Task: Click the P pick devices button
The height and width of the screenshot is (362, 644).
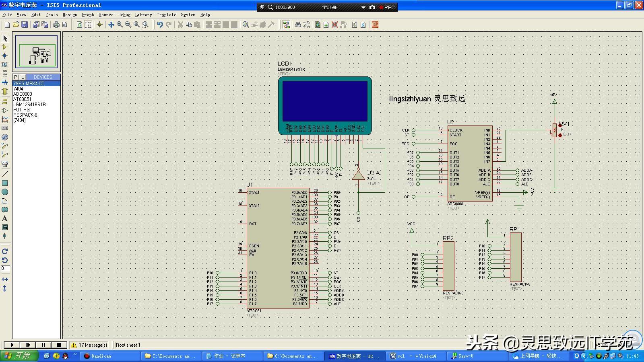Action: pyautogui.click(x=16, y=77)
